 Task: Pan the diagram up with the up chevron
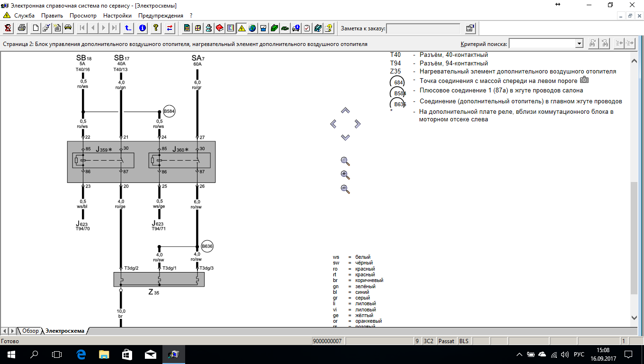pyautogui.click(x=345, y=110)
